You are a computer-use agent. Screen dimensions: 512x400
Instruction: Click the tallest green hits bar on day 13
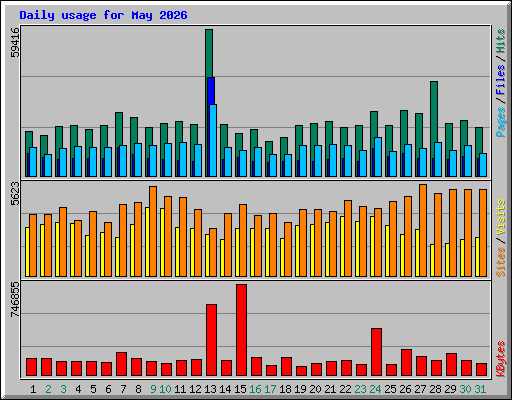209,53
